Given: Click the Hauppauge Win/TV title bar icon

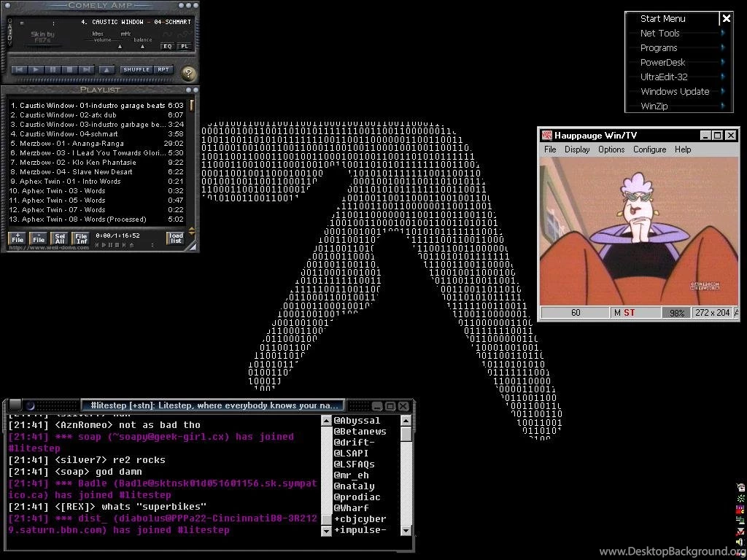Looking at the screenshot, I should click(x=546, y=135).
